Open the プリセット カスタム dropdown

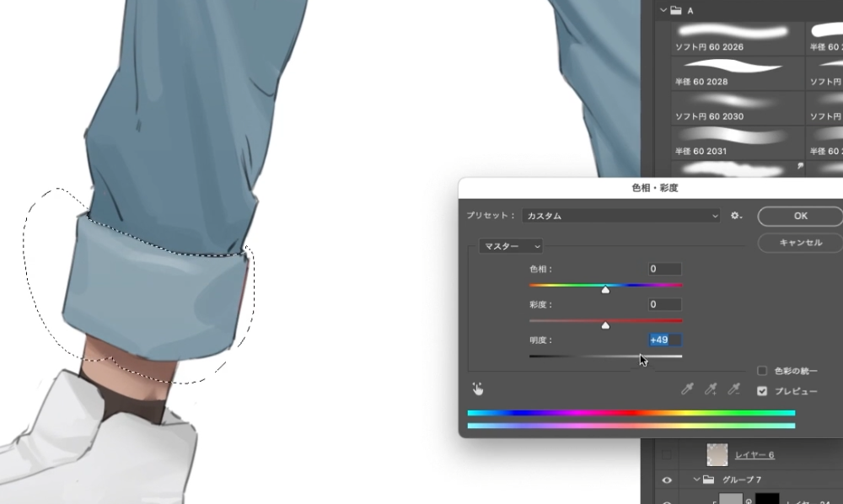tap(621, 216)
